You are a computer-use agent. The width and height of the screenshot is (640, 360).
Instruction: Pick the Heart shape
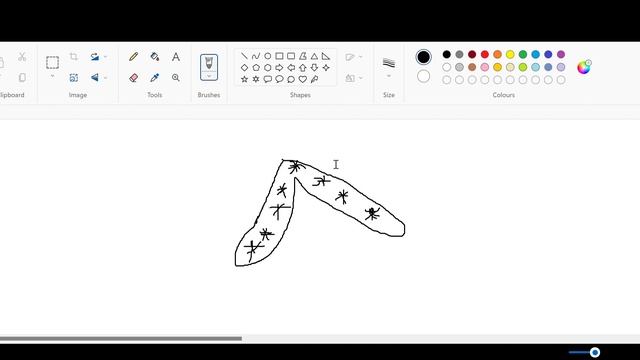(x=302, y=79)
